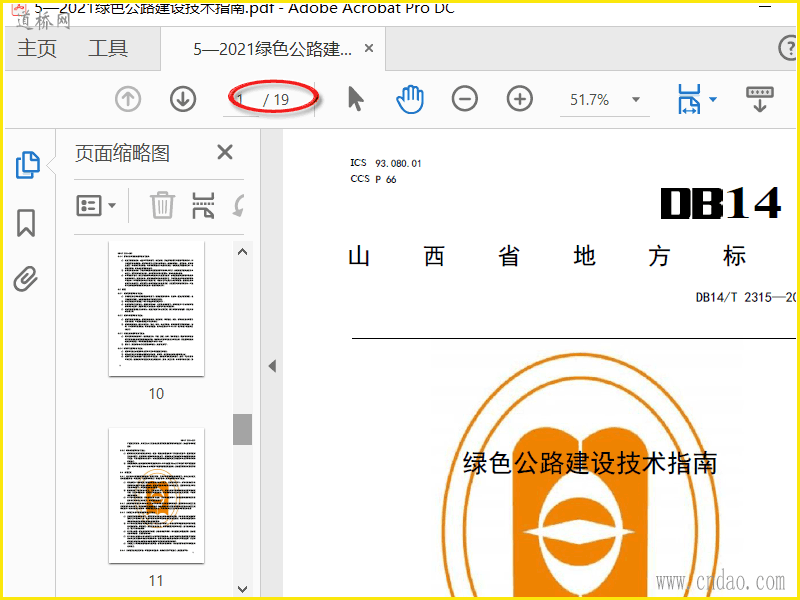Click the page 11 label
Viewport: 800px width, 600px height.
point(156,580)
